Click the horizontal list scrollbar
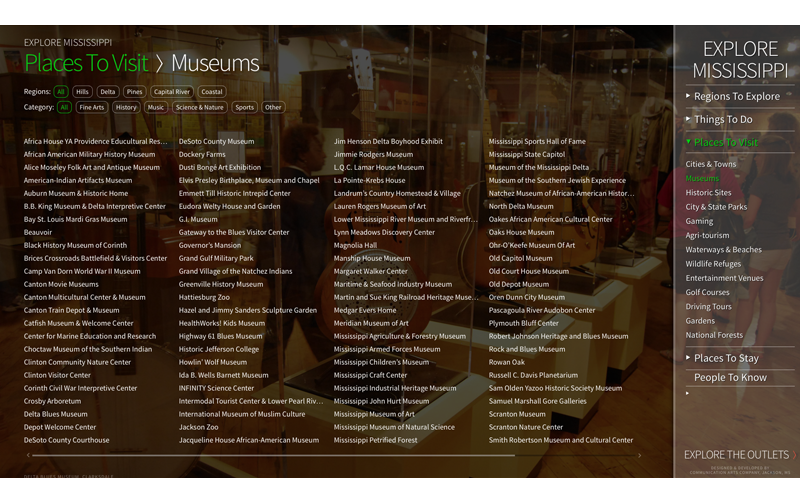The width and height of the screenshot is (800, 500). (x=273, y=455)
